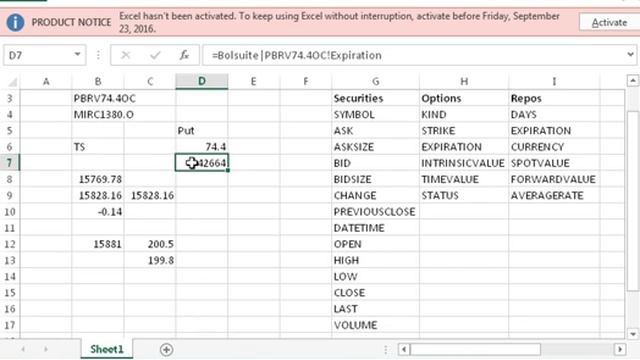Click the Enter checkmark formula icon
640x360 pixels.
coord(155,55)
